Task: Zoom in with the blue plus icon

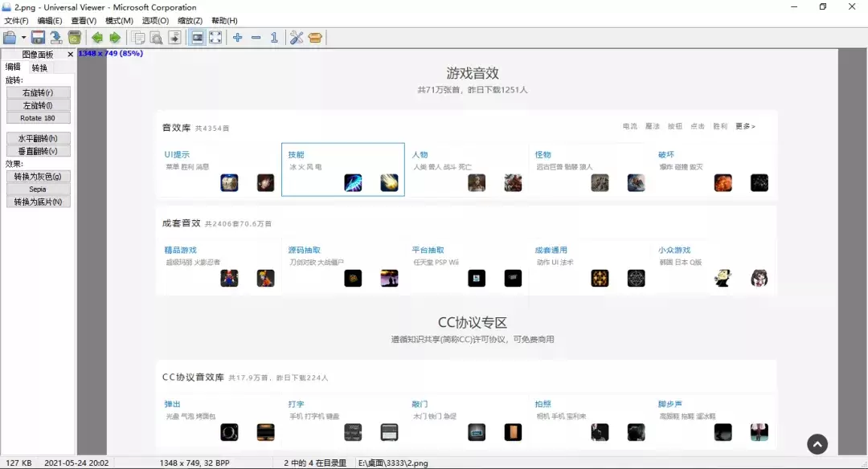Action: point(237,38)
